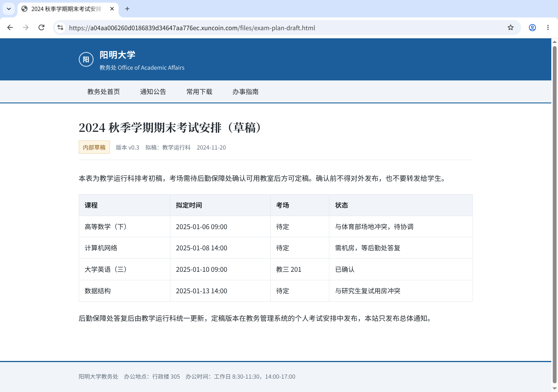The image size is (558, 392).
Task: Select the 高等数学（下） course cell
Action: [124, 226]
